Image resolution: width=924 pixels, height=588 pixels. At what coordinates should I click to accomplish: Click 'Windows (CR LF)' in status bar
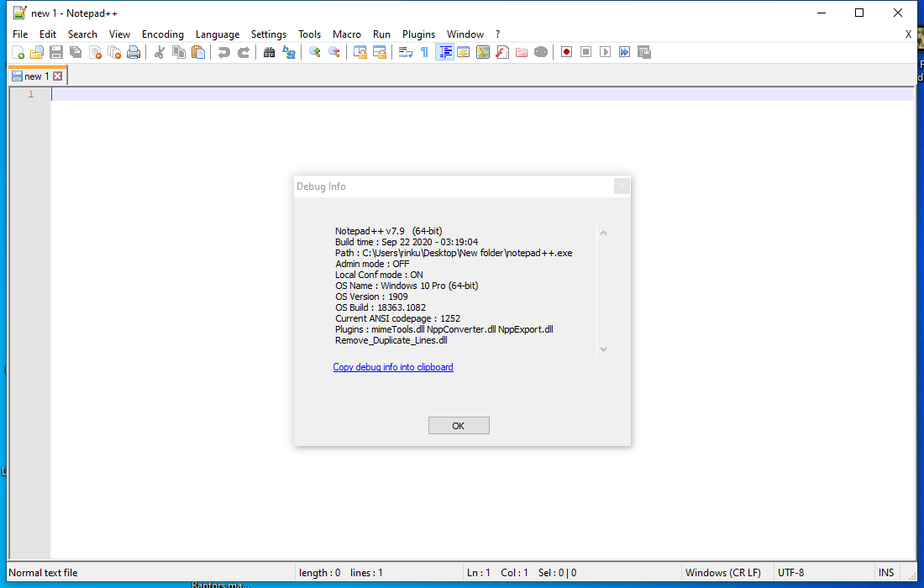click(723, 573)
